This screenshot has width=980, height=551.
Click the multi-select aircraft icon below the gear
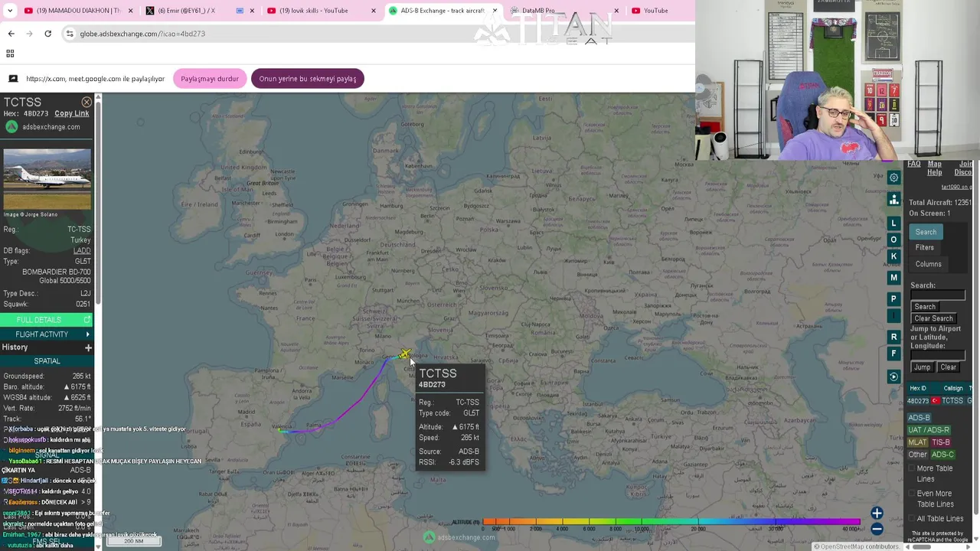click(893, 200)
